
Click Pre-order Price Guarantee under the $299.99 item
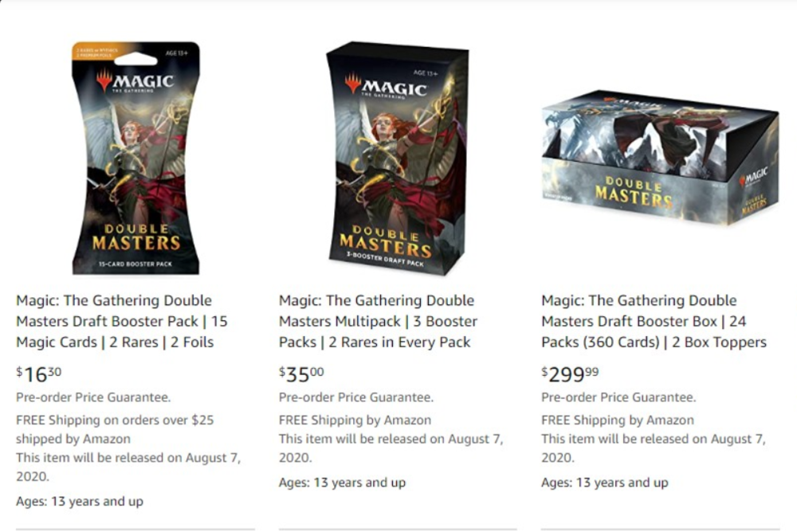618,397
